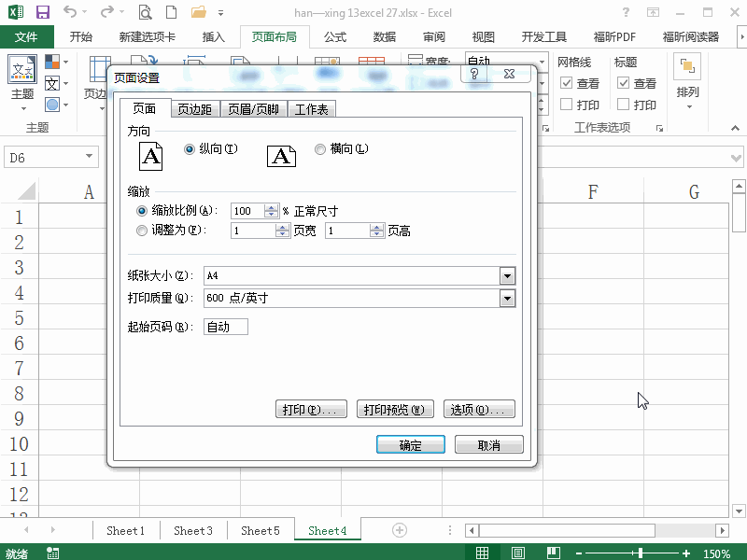
Task: Click the help icon in 页面设置 dialog
Action: click(x=474, y=75)
